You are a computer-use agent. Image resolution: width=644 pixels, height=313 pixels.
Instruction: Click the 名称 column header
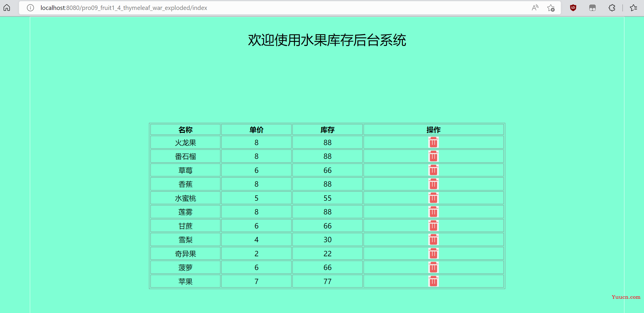coord(185,130)
